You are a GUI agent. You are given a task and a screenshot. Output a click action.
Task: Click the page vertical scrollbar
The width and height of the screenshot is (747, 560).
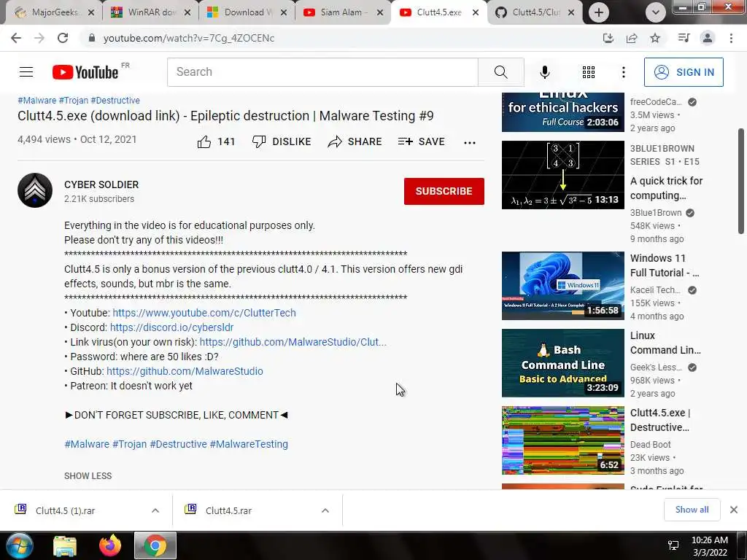(741, 181)
